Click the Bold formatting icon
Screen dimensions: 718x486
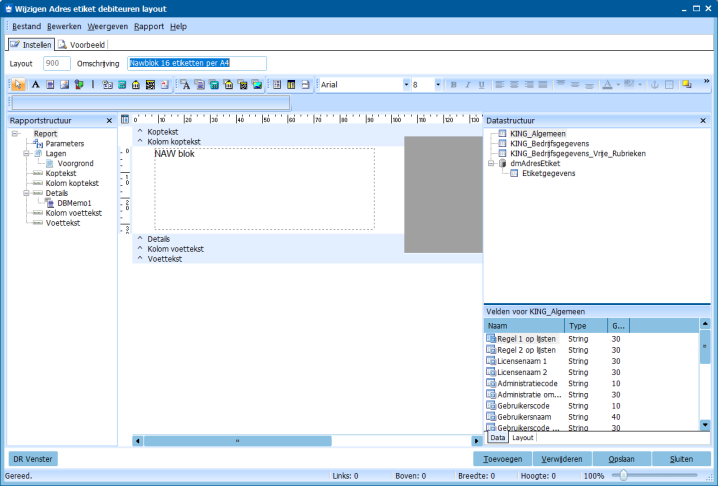pyautogui.click(x=452, y=85)
